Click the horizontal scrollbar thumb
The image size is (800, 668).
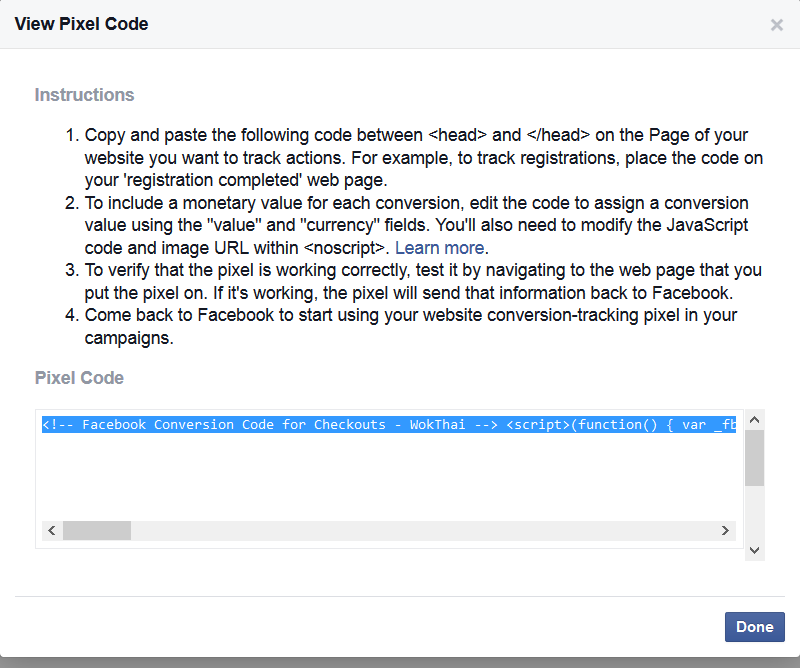[97, 531]
